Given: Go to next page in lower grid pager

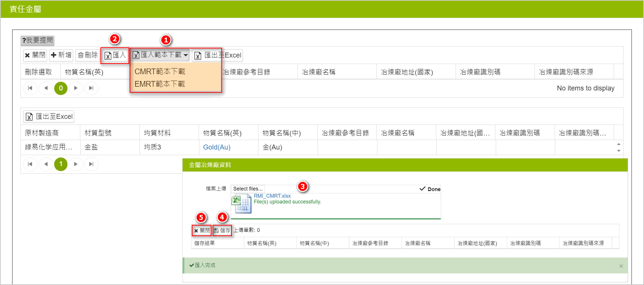Looking at the screenshot, I should click(76, 164).
